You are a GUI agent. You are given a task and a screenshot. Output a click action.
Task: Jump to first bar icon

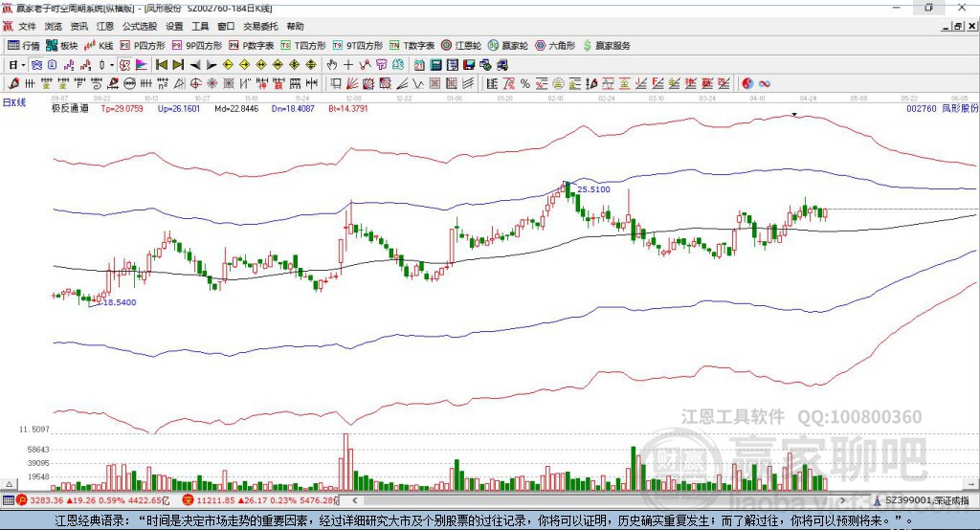click(x=162, y=65)
